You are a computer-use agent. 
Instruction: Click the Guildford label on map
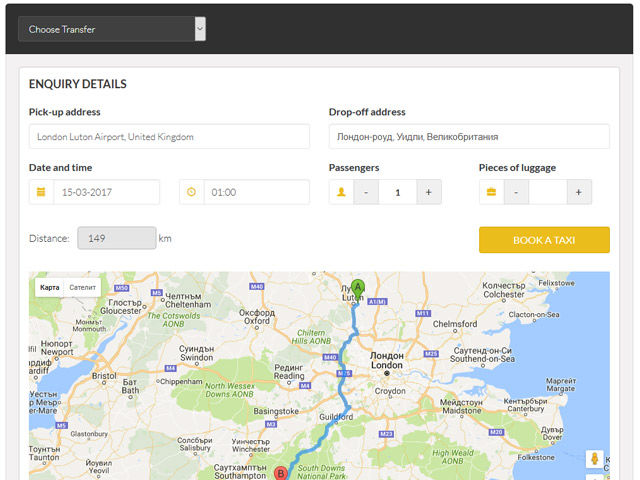point(336,417)
